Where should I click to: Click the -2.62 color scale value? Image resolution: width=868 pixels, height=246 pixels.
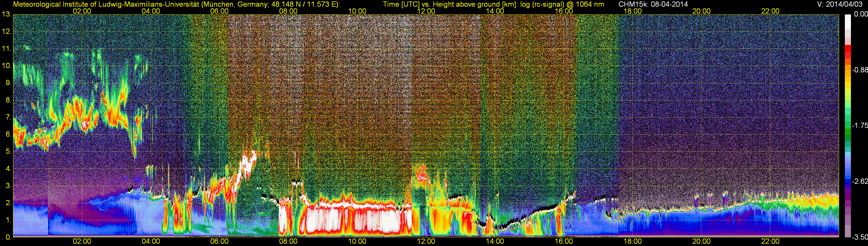click(860, 181)
